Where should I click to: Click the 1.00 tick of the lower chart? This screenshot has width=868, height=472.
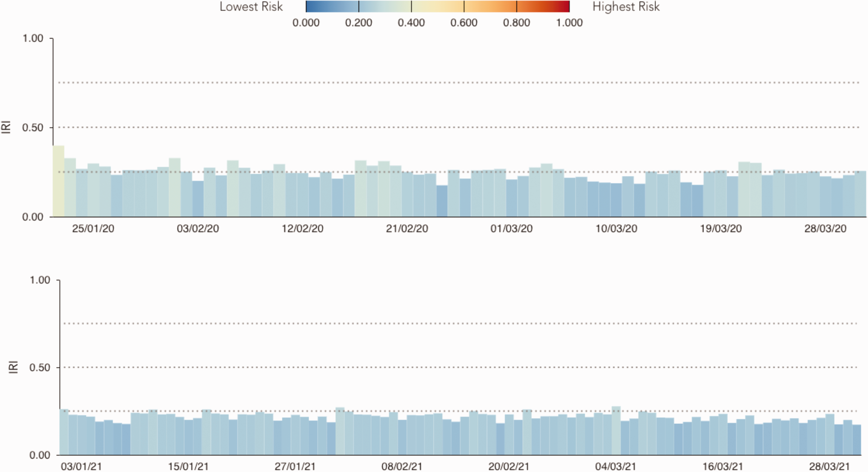40,280
